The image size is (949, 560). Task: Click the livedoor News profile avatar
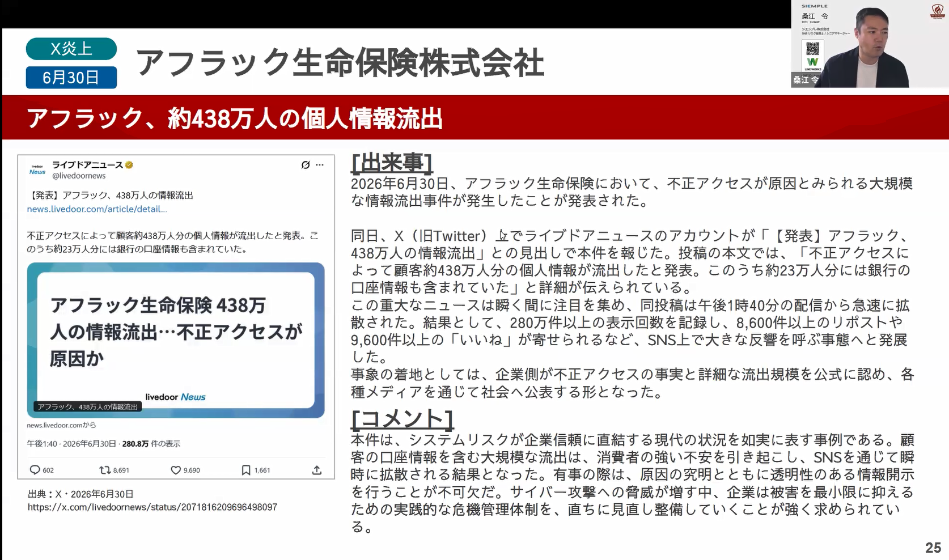[x=37, y=170]
